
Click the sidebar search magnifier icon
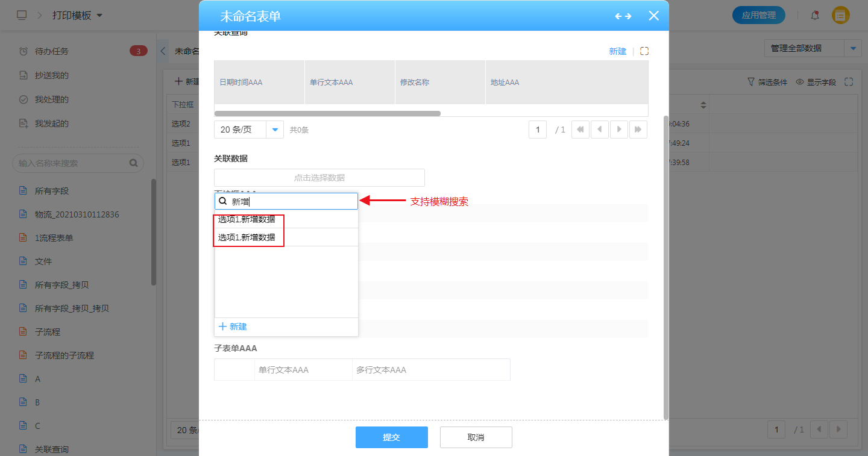point(134,163)
